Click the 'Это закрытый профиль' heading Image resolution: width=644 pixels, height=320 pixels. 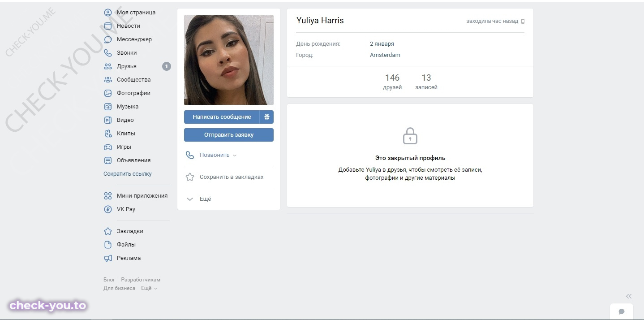410,158
